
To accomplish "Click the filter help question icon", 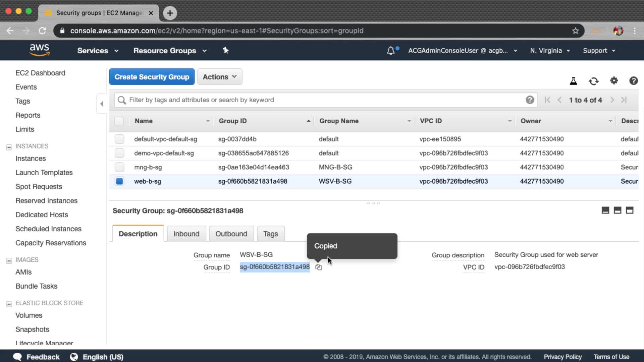I will pyautogui.click(x=530, y=100).
